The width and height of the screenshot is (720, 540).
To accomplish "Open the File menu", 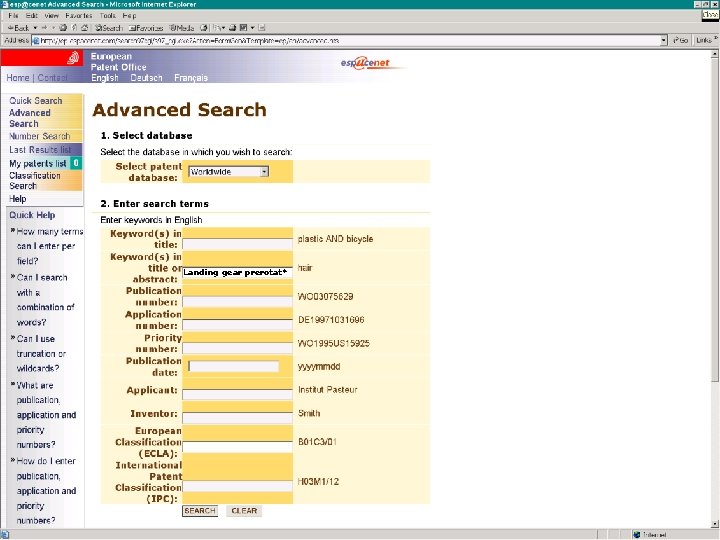I will [13, 16].
